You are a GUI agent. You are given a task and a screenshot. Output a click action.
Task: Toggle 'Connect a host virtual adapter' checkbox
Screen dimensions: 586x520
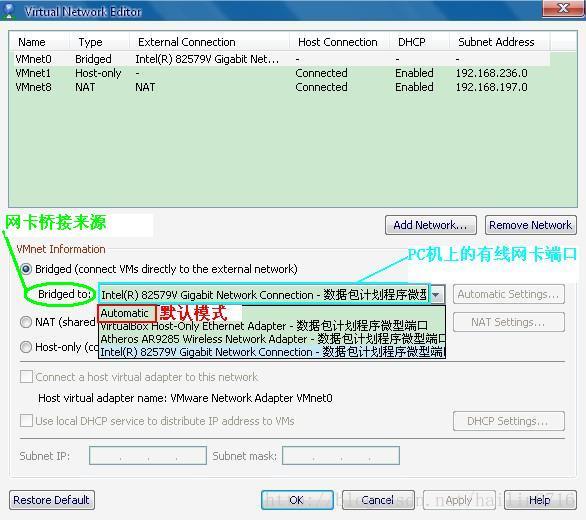click(x=26, y=376)
